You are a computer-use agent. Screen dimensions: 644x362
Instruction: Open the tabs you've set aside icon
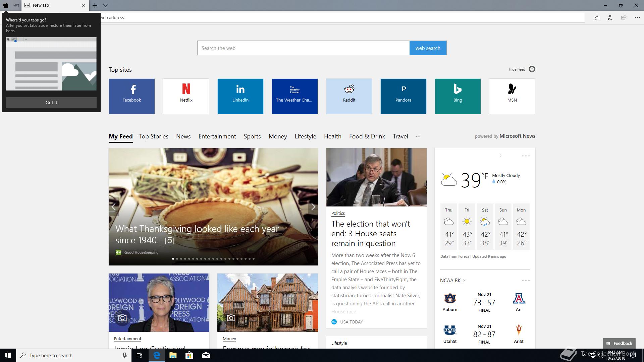click(x=5, y=5)
